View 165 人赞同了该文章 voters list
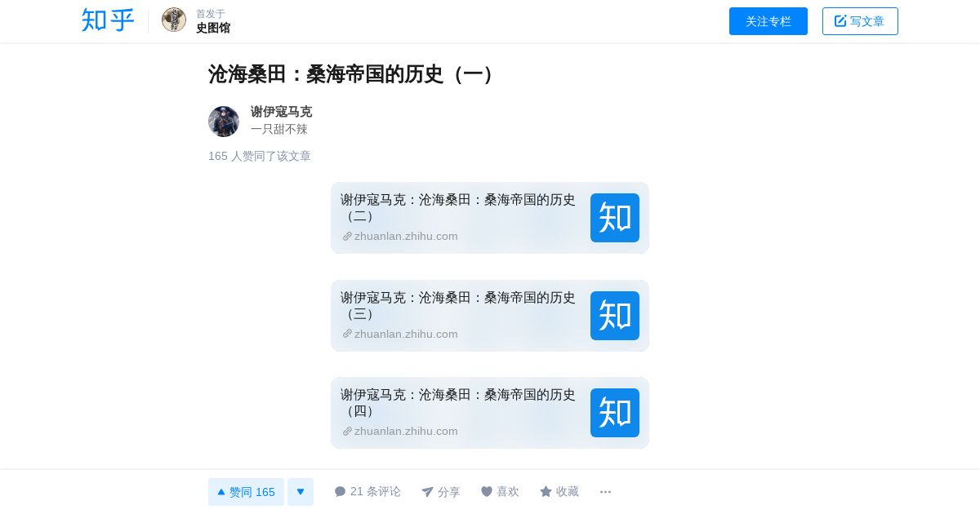Image resolution: width=980 pixels, height=514 pixels. pyautogui.click(x=260, y=156)
